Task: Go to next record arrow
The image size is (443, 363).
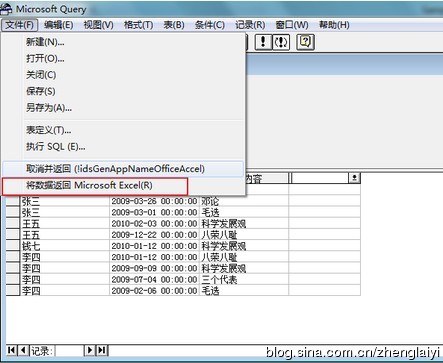Action: point(90,350)
